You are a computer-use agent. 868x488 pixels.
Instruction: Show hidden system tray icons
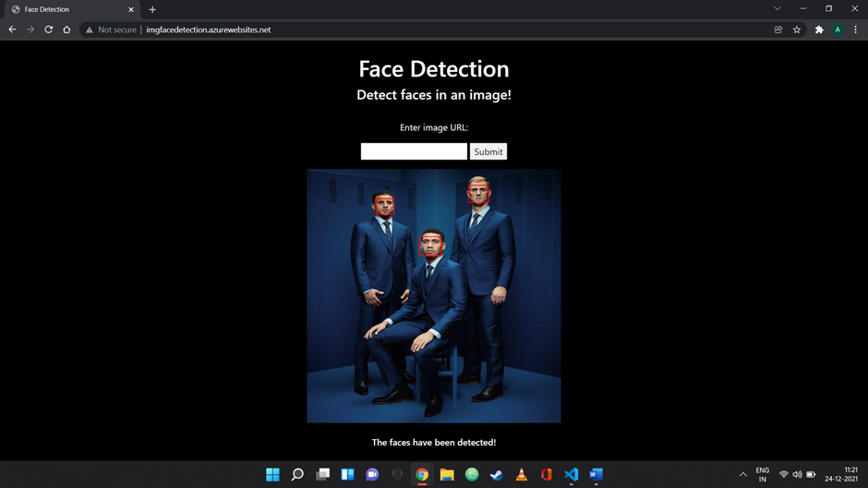[743, 475]
